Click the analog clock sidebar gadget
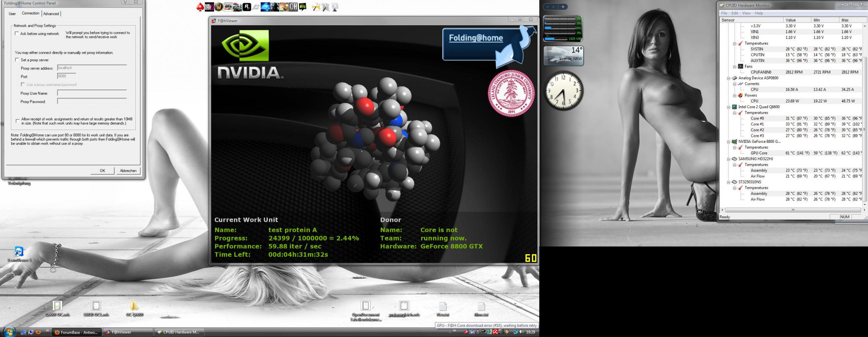The width and height of the screenshot is (868, 337). coord(564,90)
